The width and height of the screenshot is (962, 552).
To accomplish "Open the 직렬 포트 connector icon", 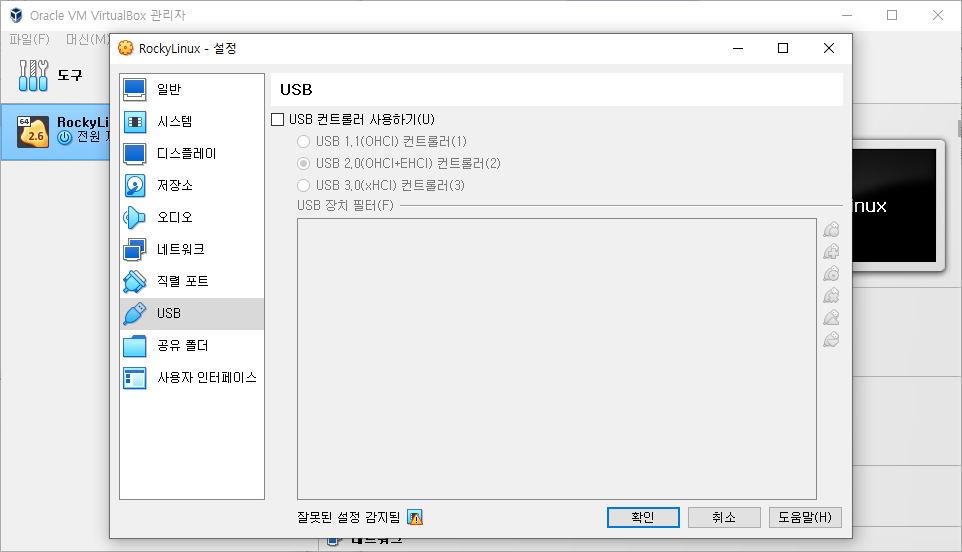I will coord(134,281).
